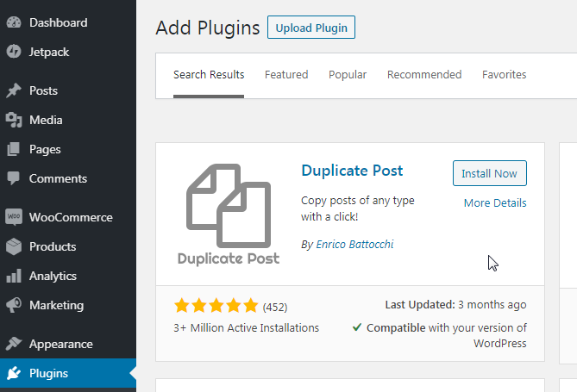Image resolution: width=577 pixels, height=392 pixels.
Task: Click the Products box icon
Action: click(x=13, y=246)
